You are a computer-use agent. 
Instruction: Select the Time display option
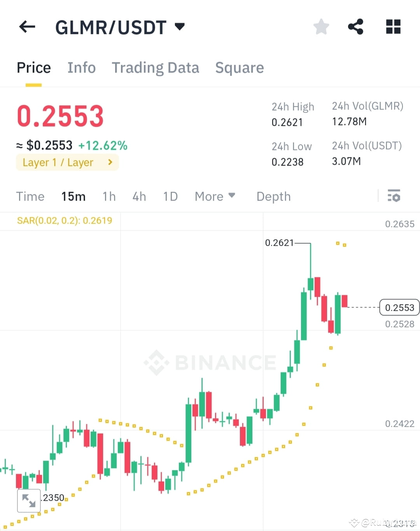click(30, 197)
